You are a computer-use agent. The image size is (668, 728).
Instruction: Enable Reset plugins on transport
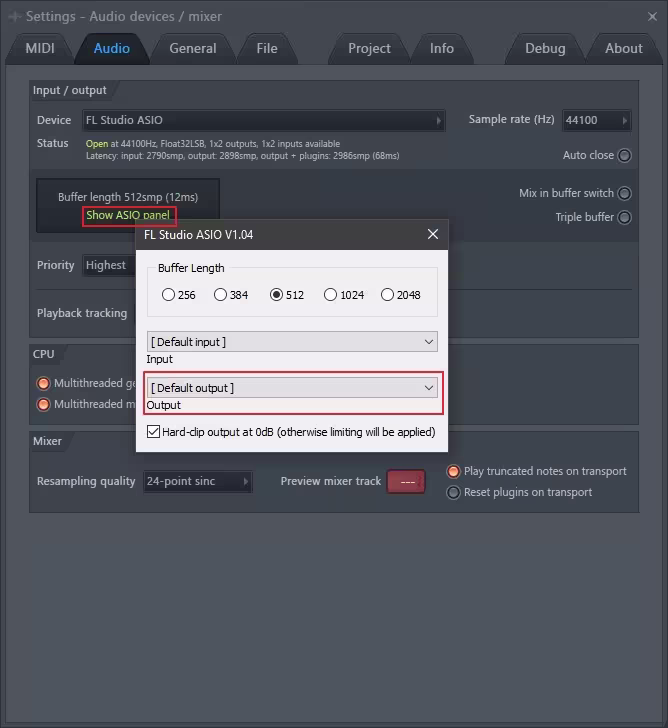[453, 492]
